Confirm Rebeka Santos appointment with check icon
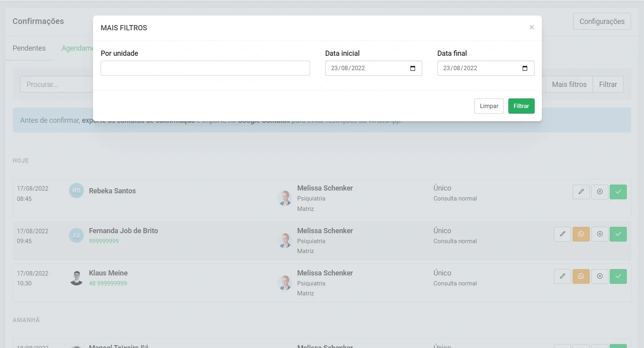 618,192
